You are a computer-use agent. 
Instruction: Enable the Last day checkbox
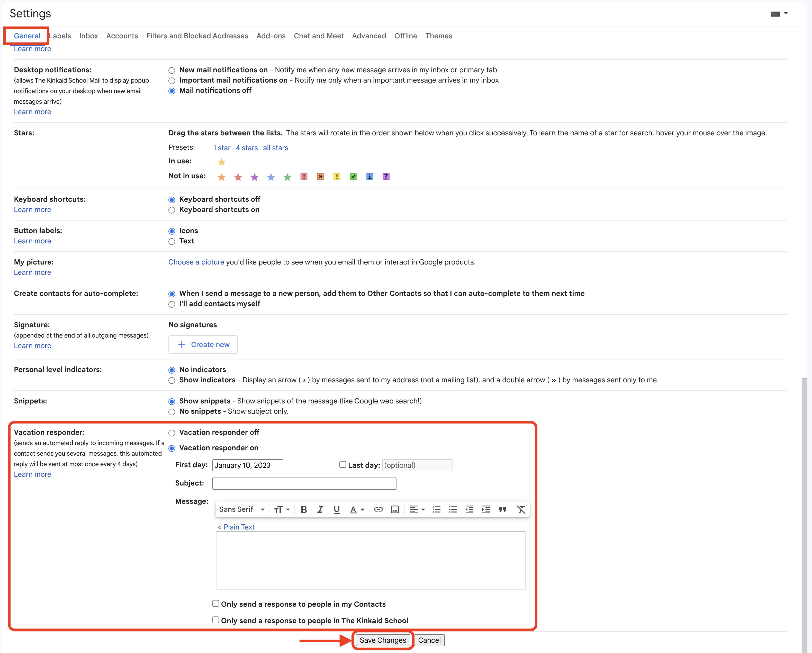click(342, 465)
